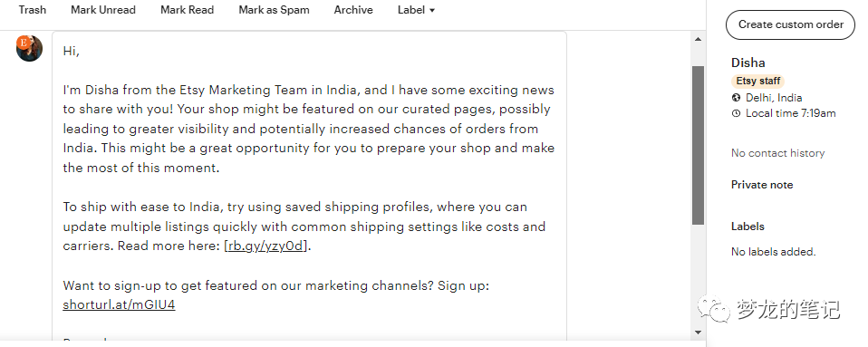Open the Label dropdown menu
This screenshot has height=347, width=868.
(x=416, y=10)
